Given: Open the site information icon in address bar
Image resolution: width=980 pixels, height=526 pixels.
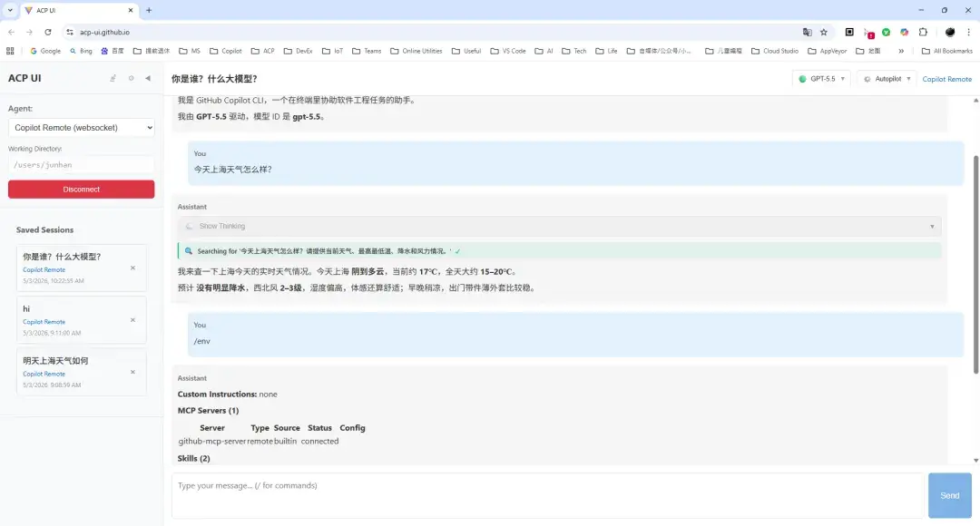Looking at the screenshot, I should [69, 32].
